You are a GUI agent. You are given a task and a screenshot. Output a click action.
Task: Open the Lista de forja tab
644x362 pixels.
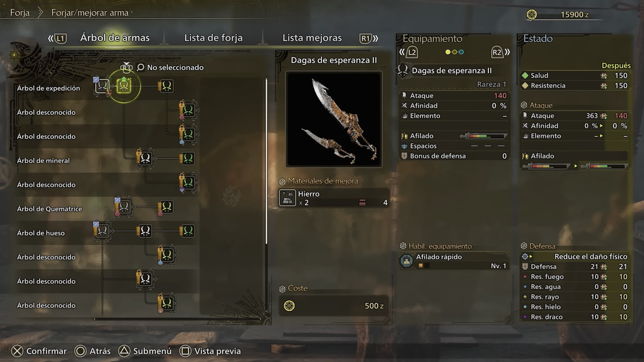point(213,38)
